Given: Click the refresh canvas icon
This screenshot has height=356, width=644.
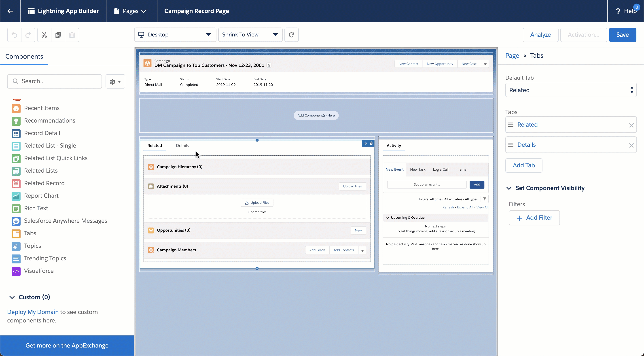Looking at the screenshot, I should tap(291, 35).
